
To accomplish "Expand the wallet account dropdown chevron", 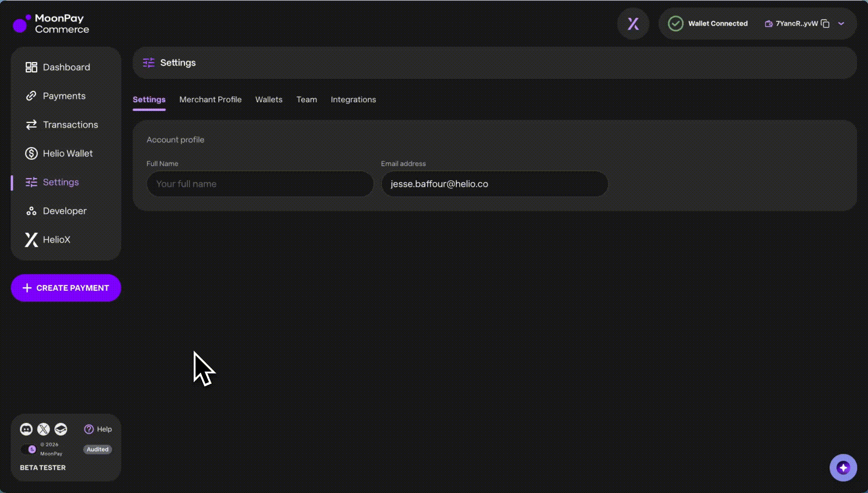I will pos(841,24).
